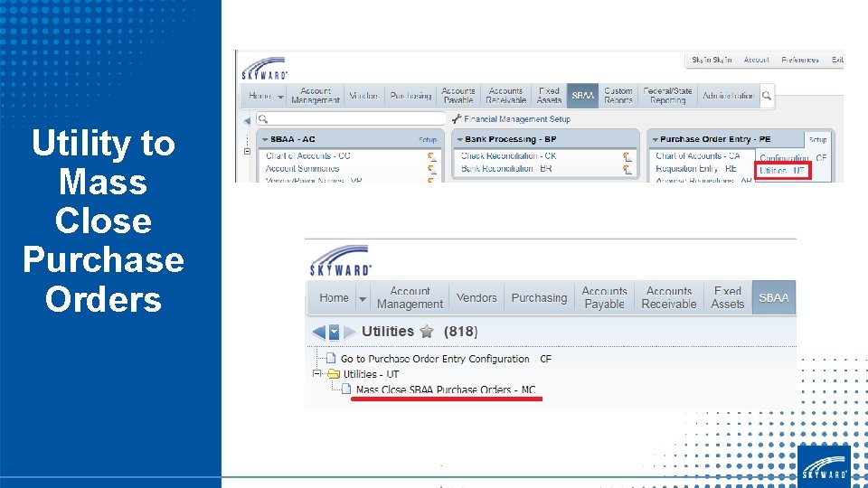Image resolution: width=868 pixels, height=488 pixels.
Task: Open the Federal/State Reporting tab
Action: point(667,96)
